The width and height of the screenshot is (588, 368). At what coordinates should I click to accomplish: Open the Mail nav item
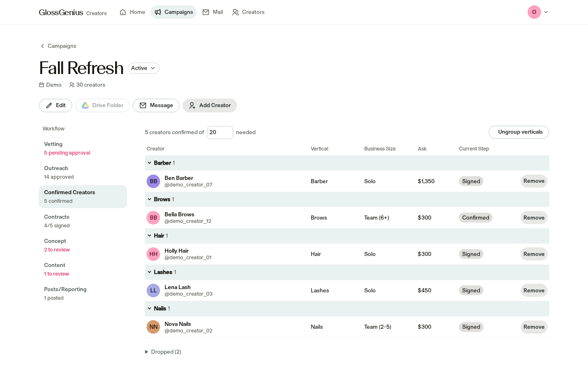213,12
